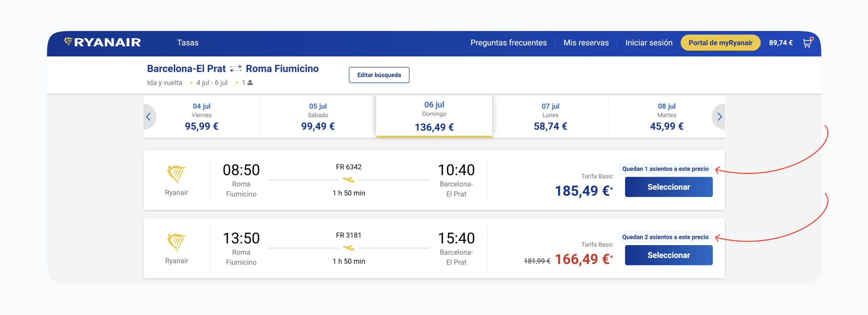Click 1 h 50 min duration of FR 3181
Image resolution: width=868 pixels, height=315 pixels.
[x=349, y=261]
